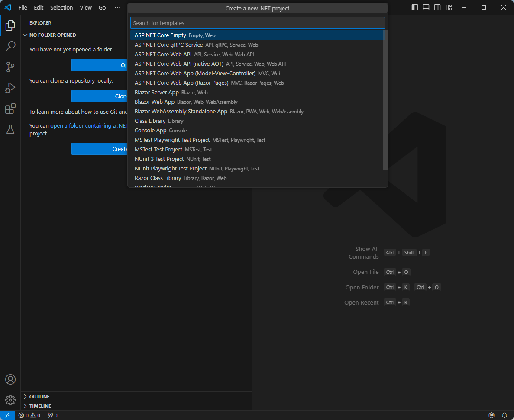Open the notifications bell icon
Viewport: 514px width, 420px height.
(504, 415)
